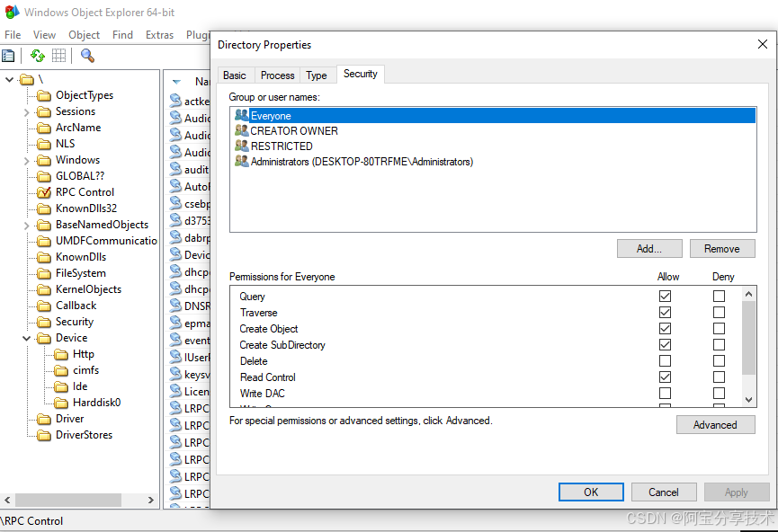Select the ArcName folder icon
Screen dimensions: 778x532
click(44, 128)
